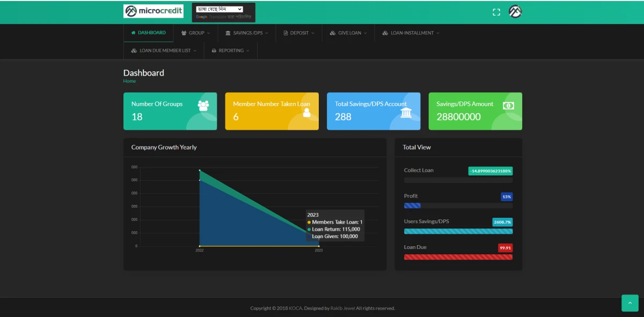
Task: Click the red Loan Due progress bar
Action: click(x=458, y=257)
